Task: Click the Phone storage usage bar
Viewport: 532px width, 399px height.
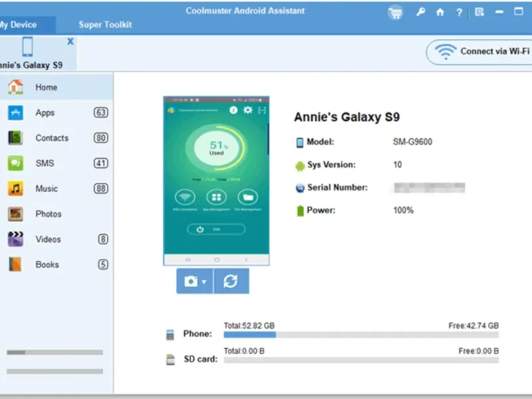Action: [361, 335]
